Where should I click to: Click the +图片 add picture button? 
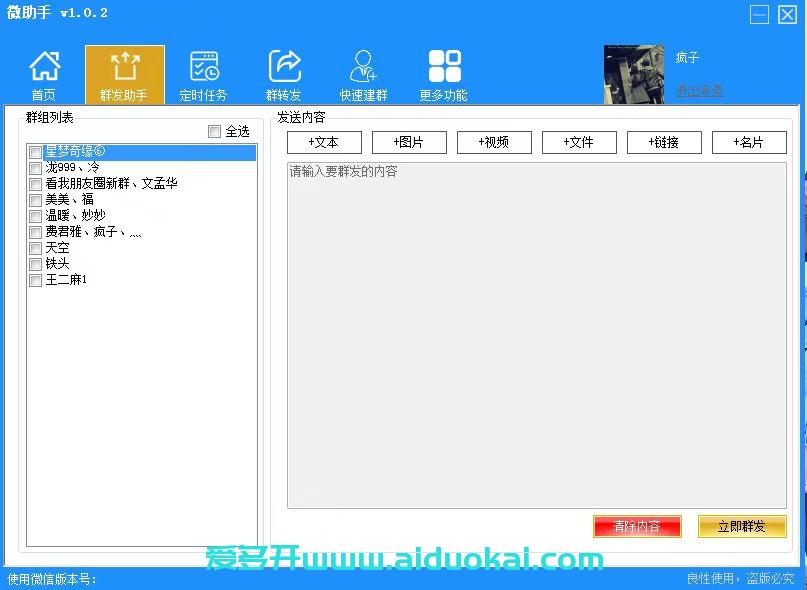point(409,142)
